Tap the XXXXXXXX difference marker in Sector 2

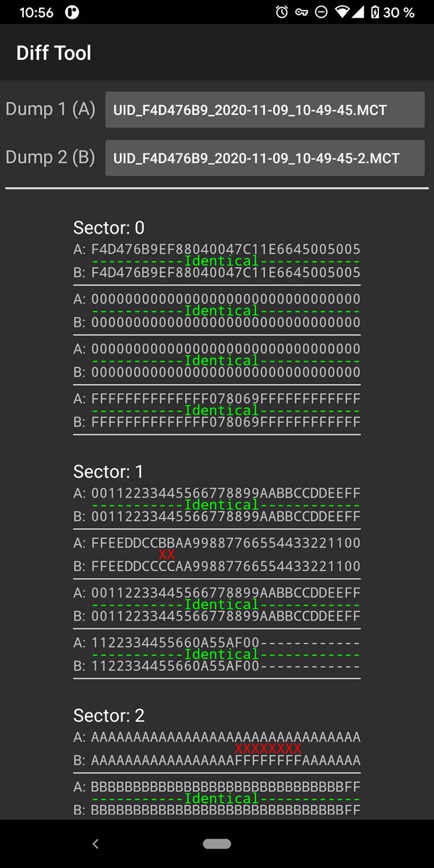coord(268,749)
